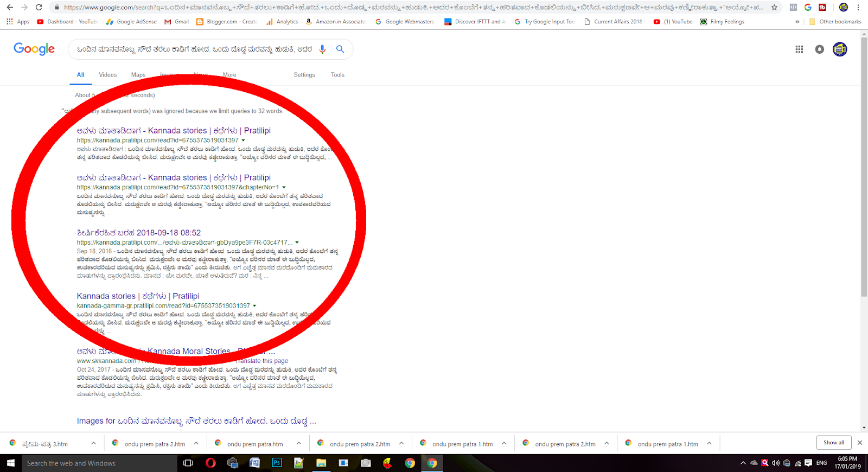Viewport: 868px width, 472px height.
Task: Open download options for ondu prem patra.htm
Action: click(x=298, y=444)
